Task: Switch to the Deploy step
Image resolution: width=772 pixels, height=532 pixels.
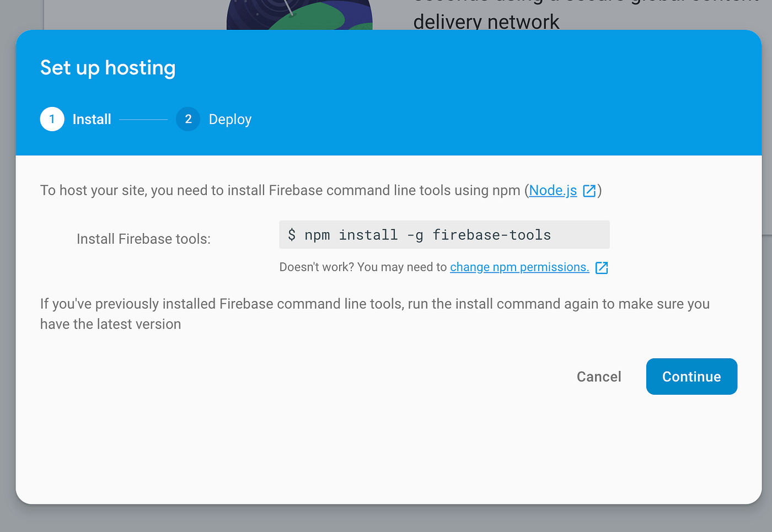Action: click(230, 119)
